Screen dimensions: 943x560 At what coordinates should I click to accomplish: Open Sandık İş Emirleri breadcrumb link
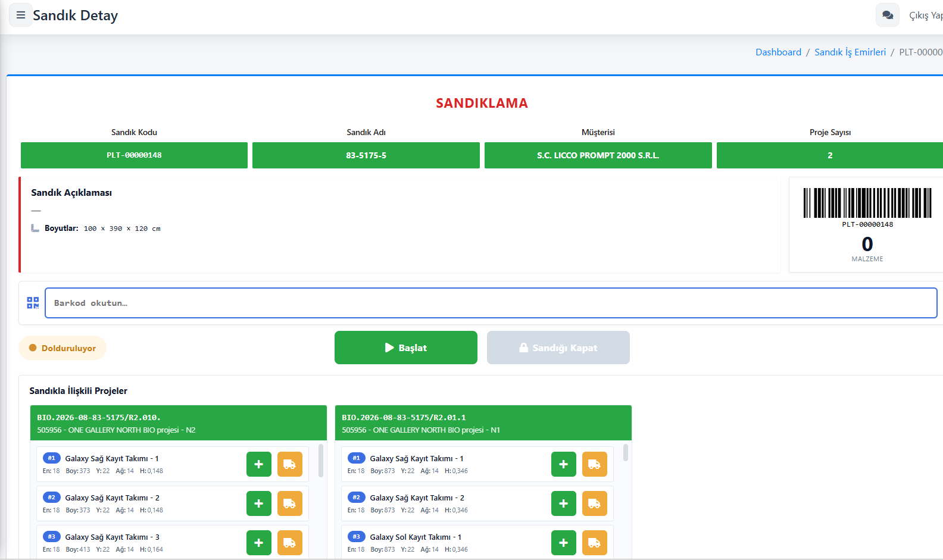[x=850, y=52]
